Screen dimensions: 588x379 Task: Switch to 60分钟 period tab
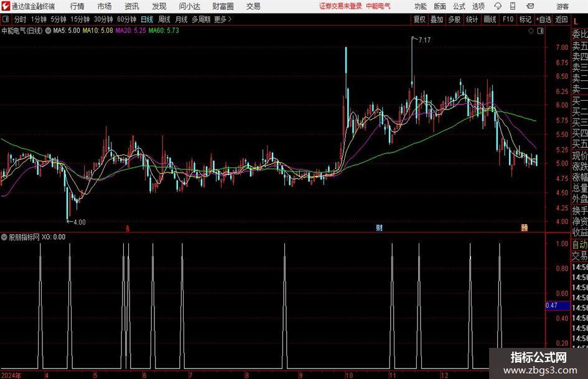pyautogui.click(x=126, y=19)
